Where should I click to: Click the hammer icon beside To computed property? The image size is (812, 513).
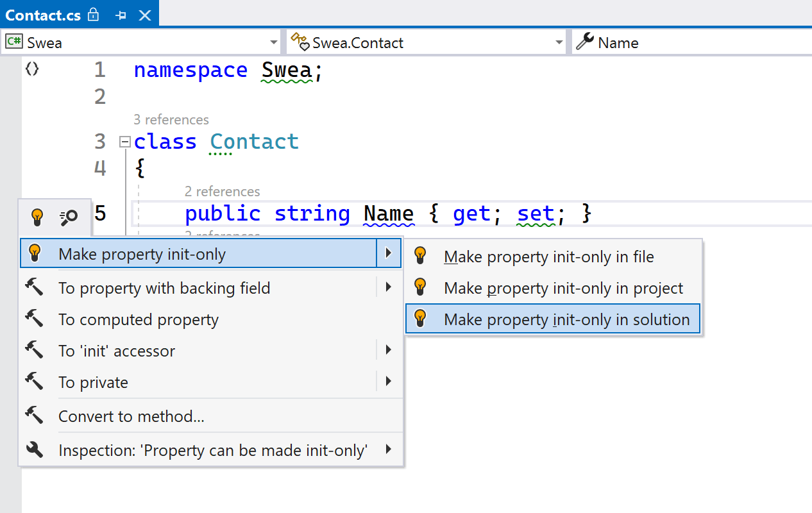pos(35,319)
